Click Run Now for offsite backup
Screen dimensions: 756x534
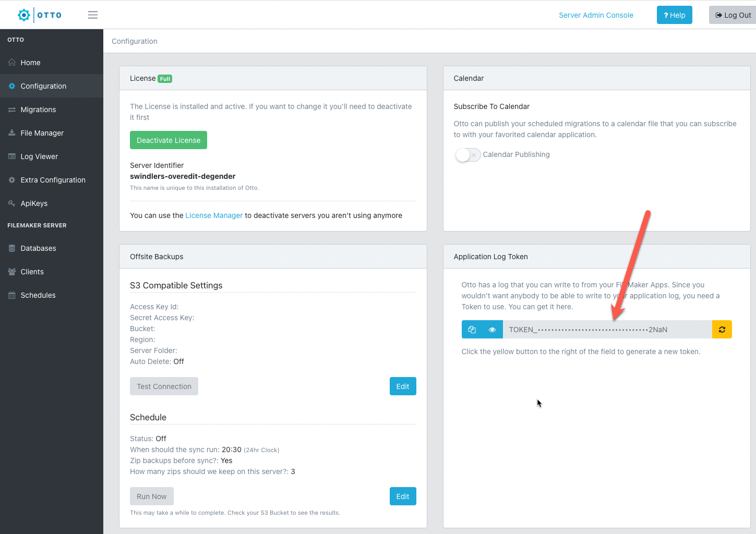[152, 496]
